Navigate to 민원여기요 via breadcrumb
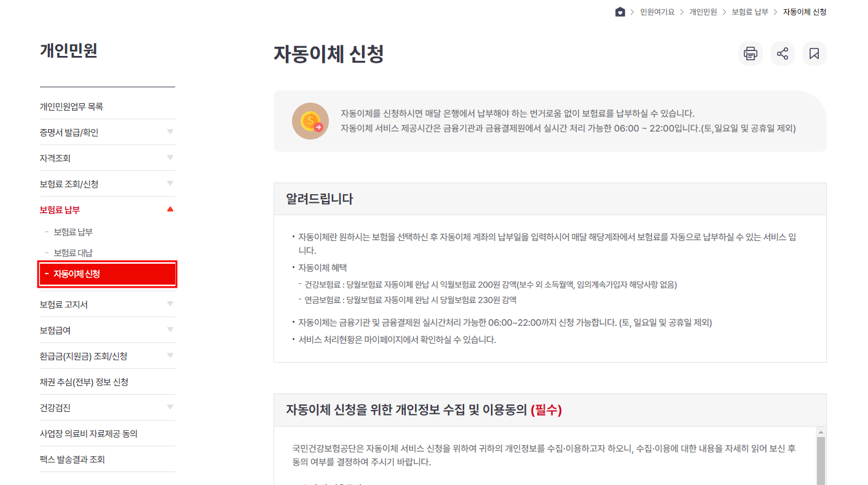 tap(657, 11)
